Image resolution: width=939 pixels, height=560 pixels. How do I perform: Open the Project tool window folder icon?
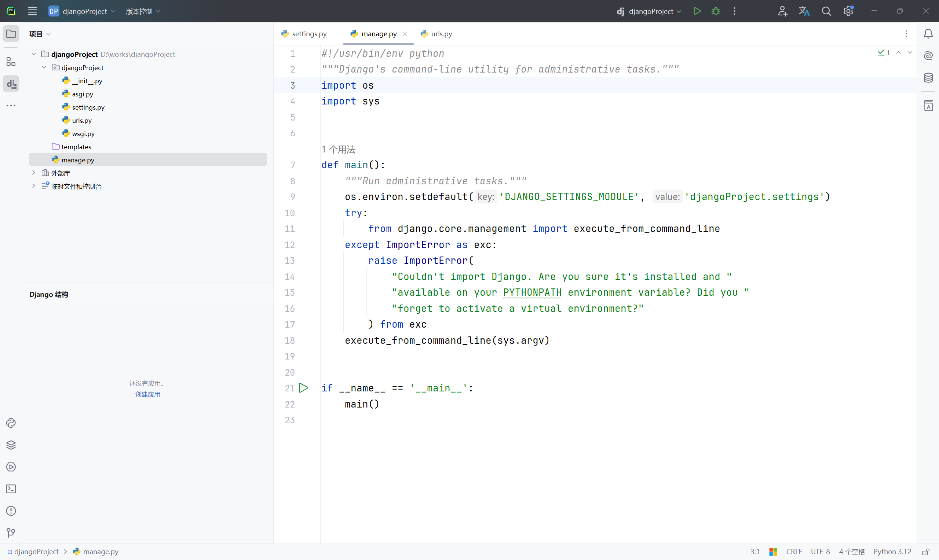tap(11, 34)
